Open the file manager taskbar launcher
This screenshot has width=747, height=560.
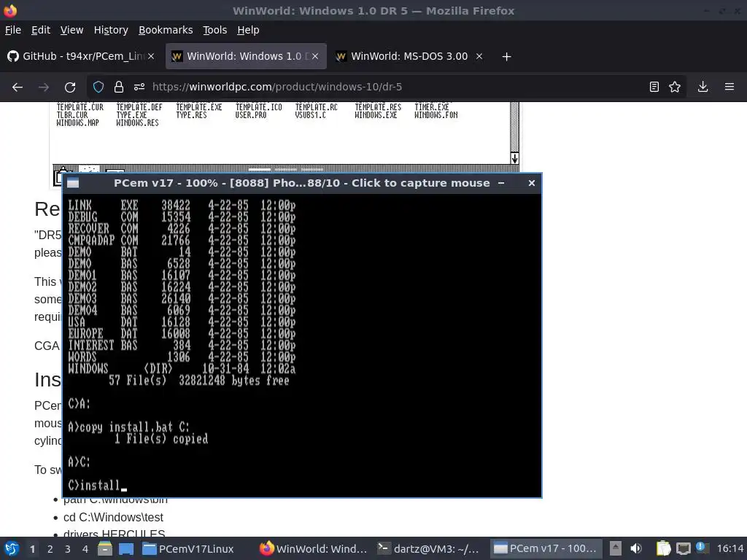(105, 548)
